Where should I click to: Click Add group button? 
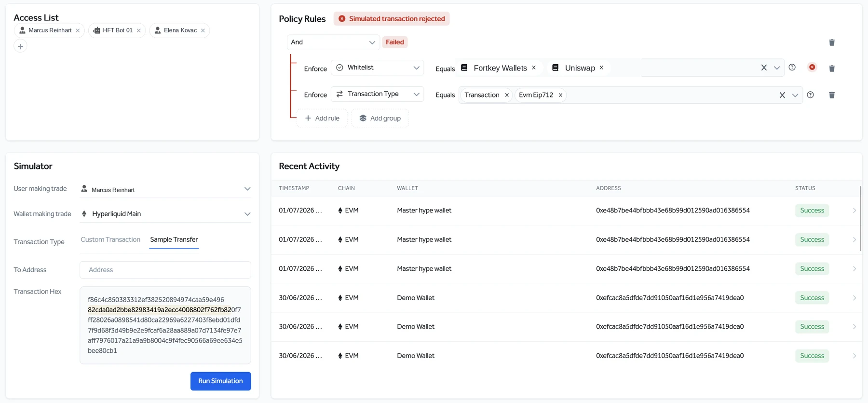380,118
